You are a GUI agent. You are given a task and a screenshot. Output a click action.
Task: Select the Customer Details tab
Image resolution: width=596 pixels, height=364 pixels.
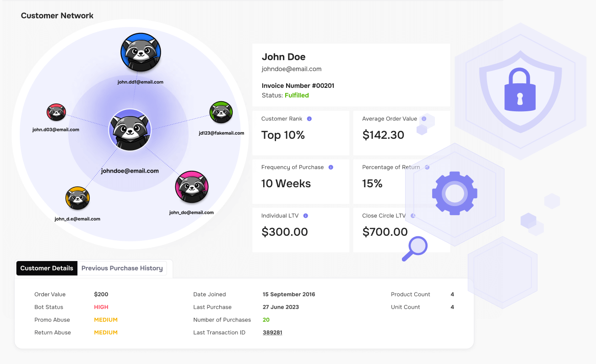(47, 268)
